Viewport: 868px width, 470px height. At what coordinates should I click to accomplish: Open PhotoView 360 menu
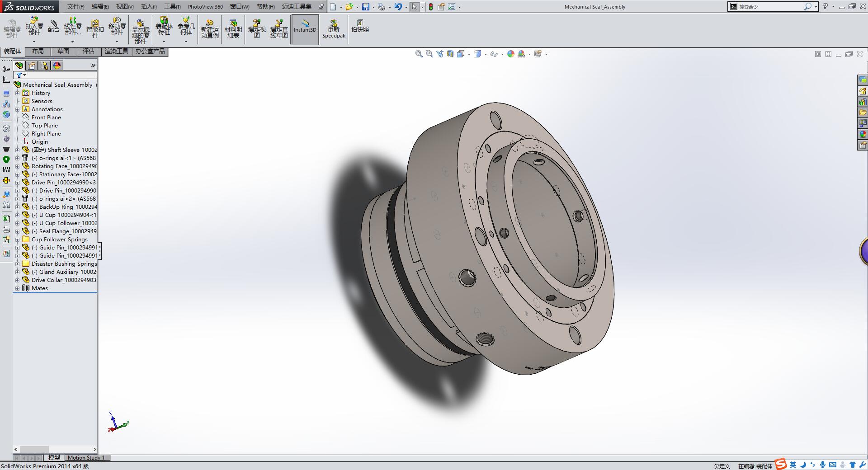pos(205,7)
